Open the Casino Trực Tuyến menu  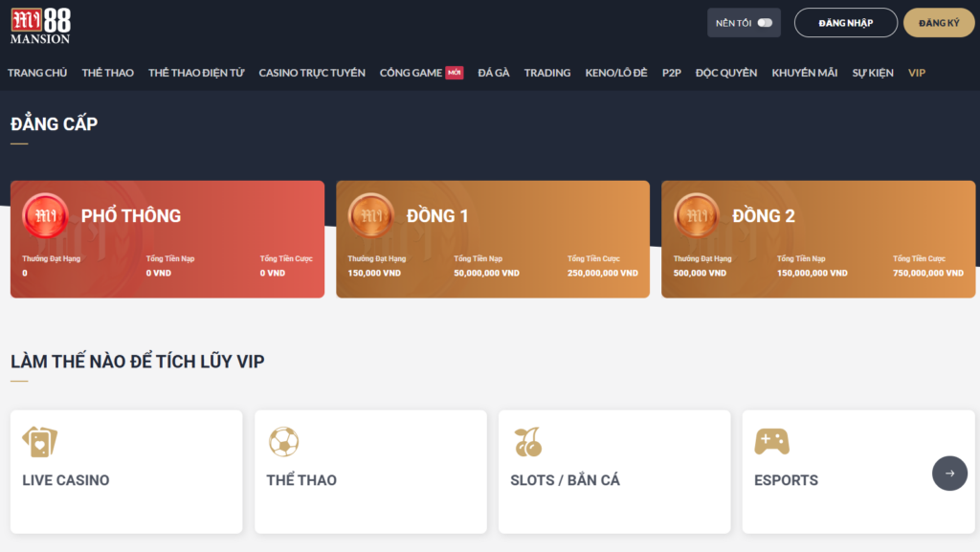311,73
